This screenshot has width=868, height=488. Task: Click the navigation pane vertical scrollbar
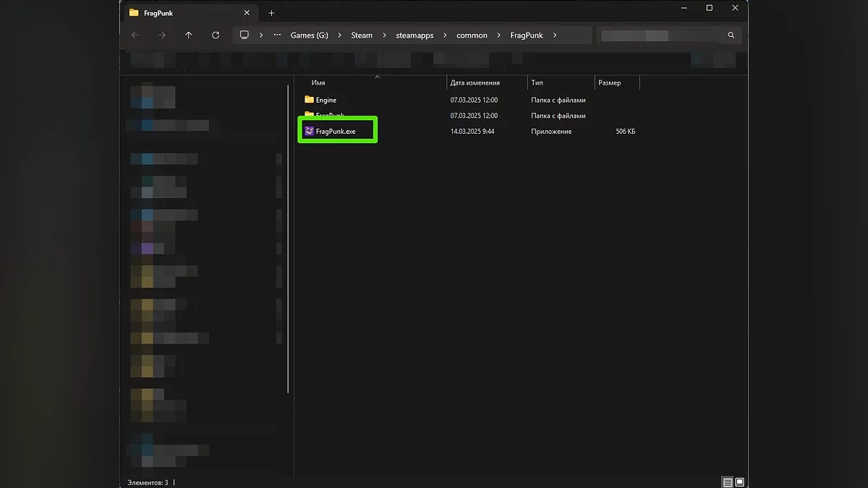(x=289, y=239)
